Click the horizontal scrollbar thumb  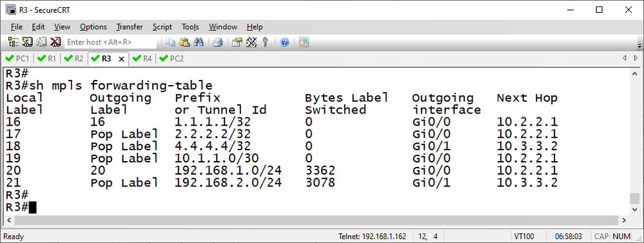click(x=317, y=220)
